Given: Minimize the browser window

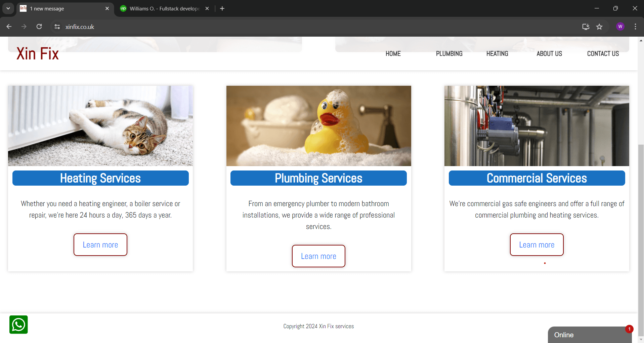Looking at the screenshot, I should coord(597,8).
